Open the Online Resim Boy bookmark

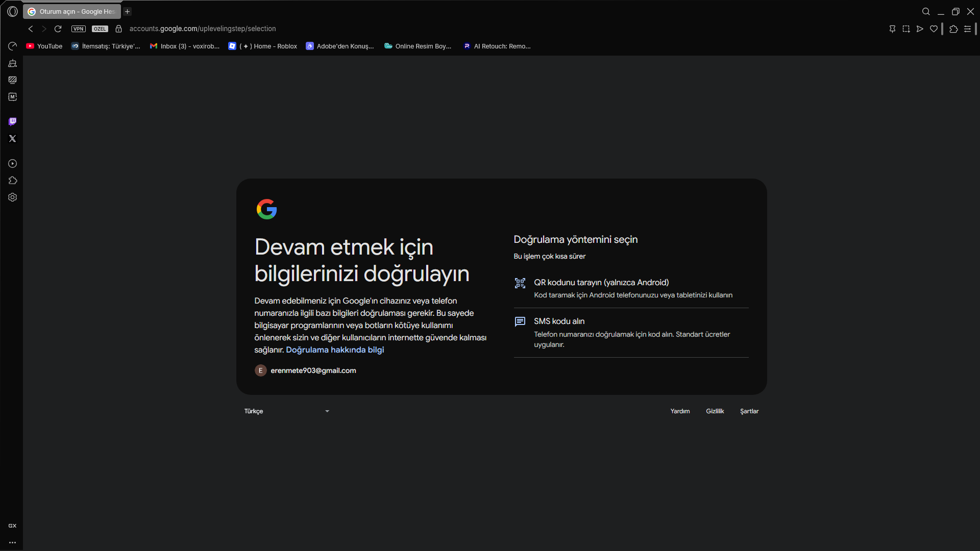418,46
